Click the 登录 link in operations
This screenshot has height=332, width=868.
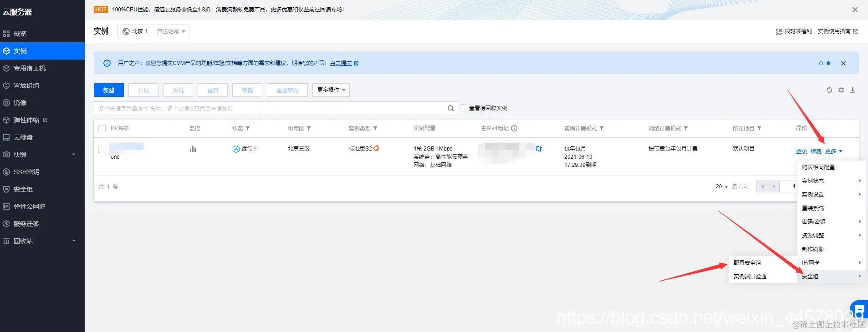coord(802,151)
